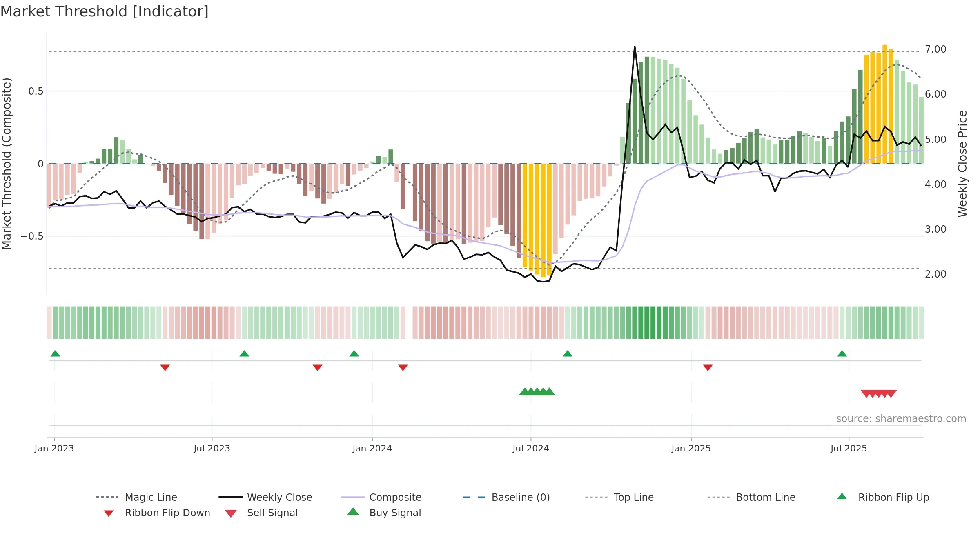Screen dimensions: 980x551
Task: Click the 0.5 tick on the left axis
Action: click(36, 91)
